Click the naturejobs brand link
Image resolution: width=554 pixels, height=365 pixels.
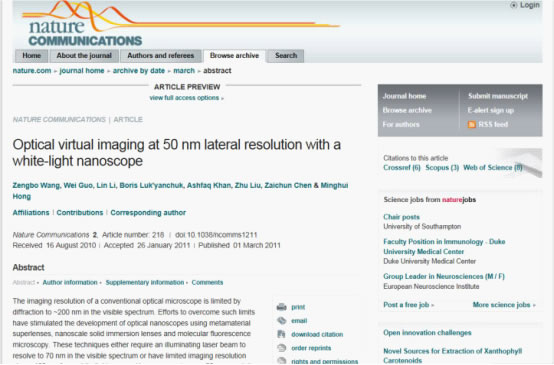pyautogui.click(x=459, y=200)
